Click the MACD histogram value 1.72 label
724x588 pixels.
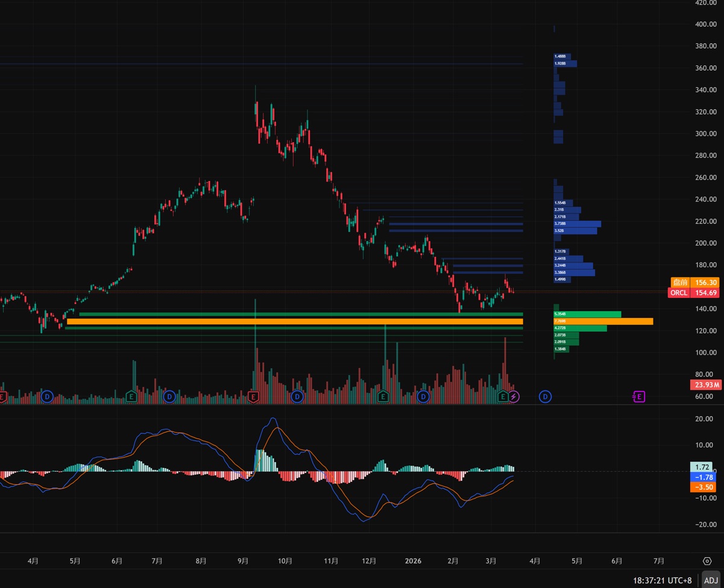pyautogui.click(x=704, y=467)
